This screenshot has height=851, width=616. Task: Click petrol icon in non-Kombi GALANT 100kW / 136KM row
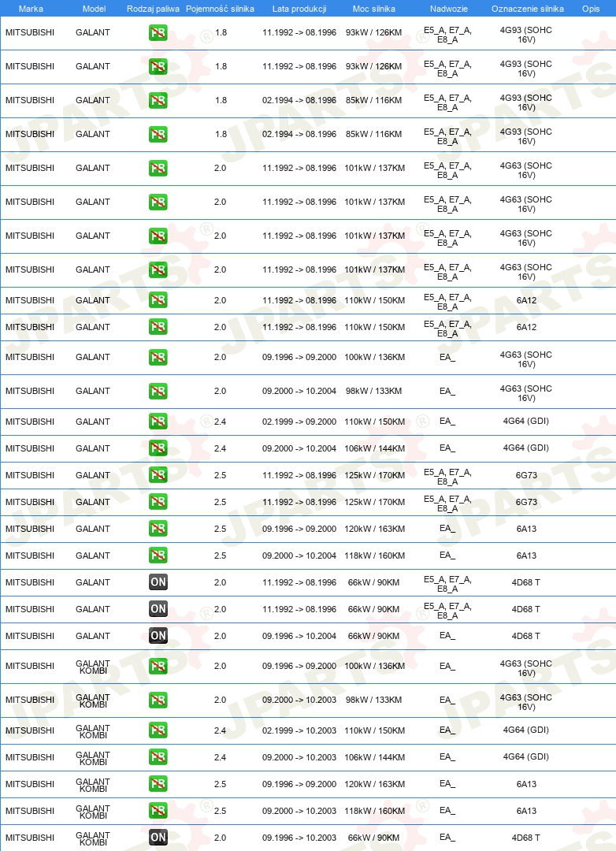pyautogui.click(x=158, y=357)
